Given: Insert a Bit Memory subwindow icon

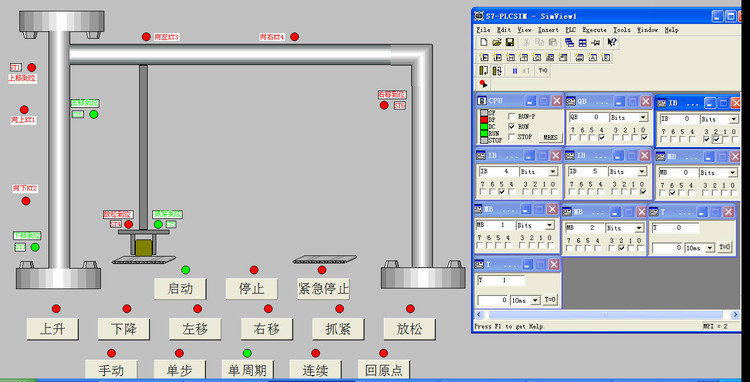Looking at the screenshot, I should tap(510, 57).
